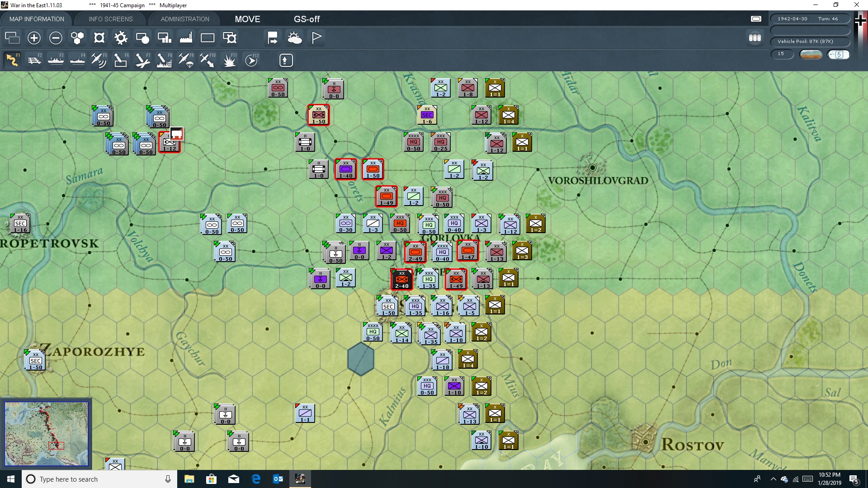The image size is (868, 488).
Task: Collapse the toolbar using the up-arrow button
Action: 286,60
